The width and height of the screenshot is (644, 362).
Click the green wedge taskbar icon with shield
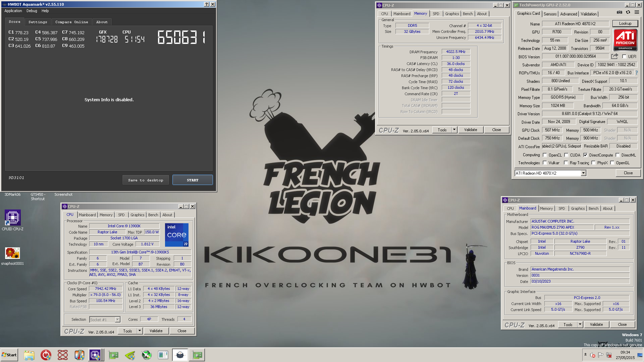pos(130,355)
